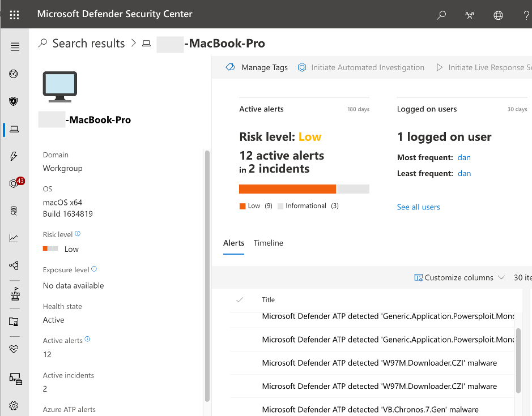
Task: Click the Informational (3) legend label
Action: (x=312, y=206)
